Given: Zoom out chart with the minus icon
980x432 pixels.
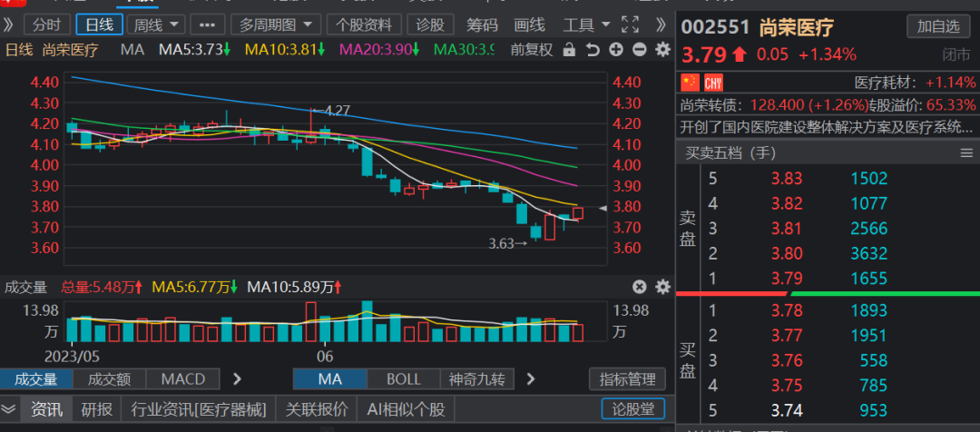Looking at the screenshot, I should 639,50.
